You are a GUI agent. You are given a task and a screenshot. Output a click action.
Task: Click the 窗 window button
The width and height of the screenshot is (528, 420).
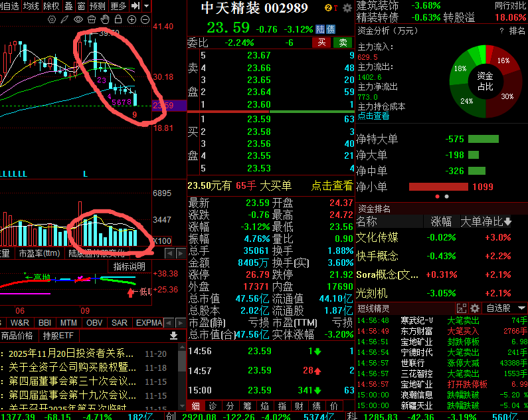(81, 6)
